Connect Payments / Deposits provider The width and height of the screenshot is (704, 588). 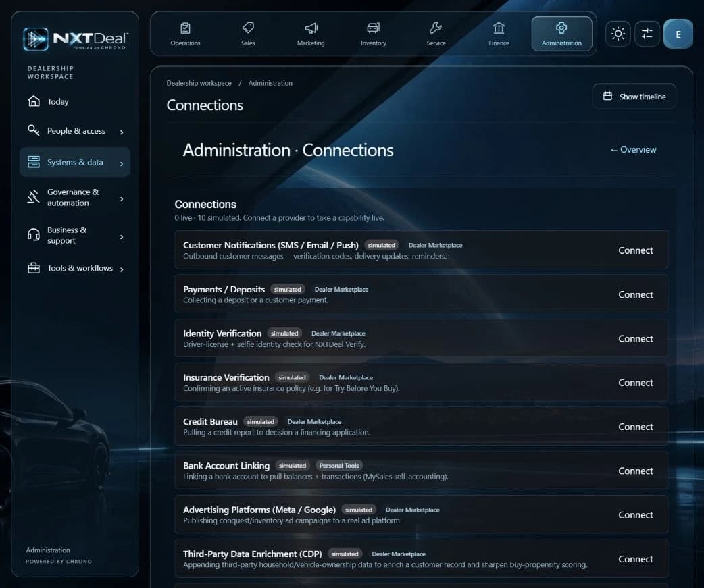(x=635, y=294)
